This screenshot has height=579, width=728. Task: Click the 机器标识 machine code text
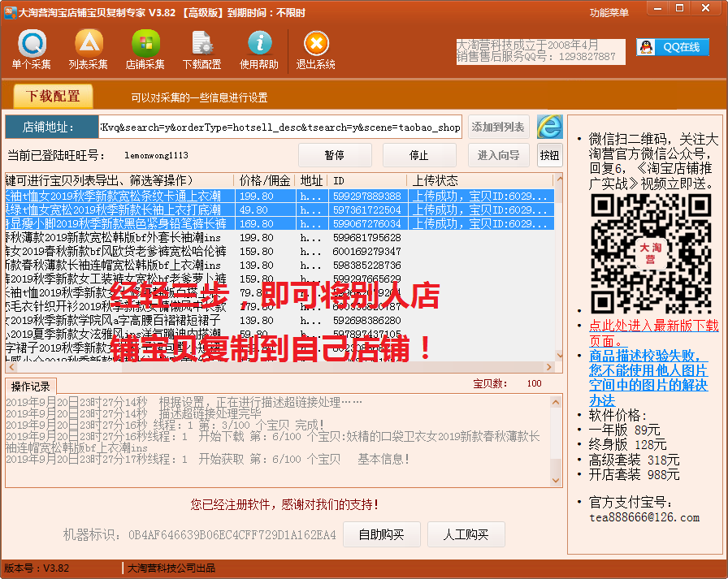point(199,535)
